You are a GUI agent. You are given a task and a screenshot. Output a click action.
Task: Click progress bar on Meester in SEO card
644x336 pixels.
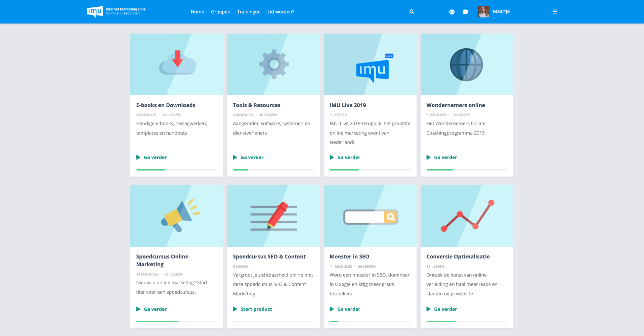pyautogui.click(x=370, y=322)
